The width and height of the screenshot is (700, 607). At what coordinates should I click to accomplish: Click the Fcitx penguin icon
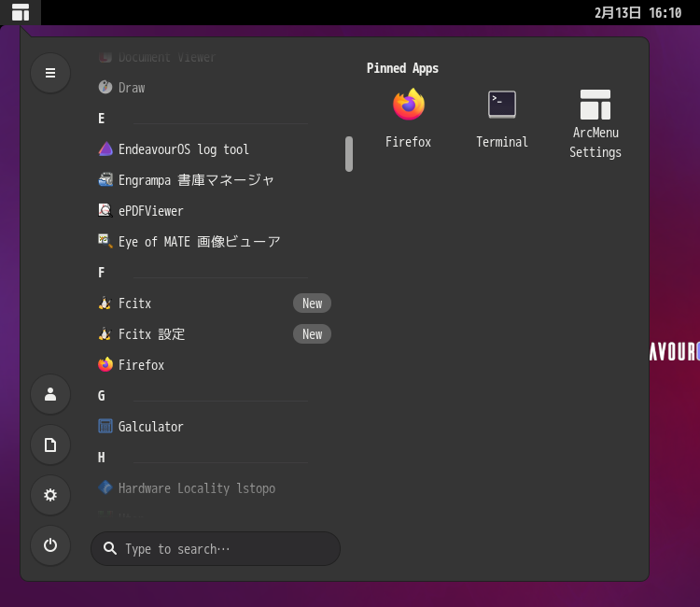coord(105,303)
